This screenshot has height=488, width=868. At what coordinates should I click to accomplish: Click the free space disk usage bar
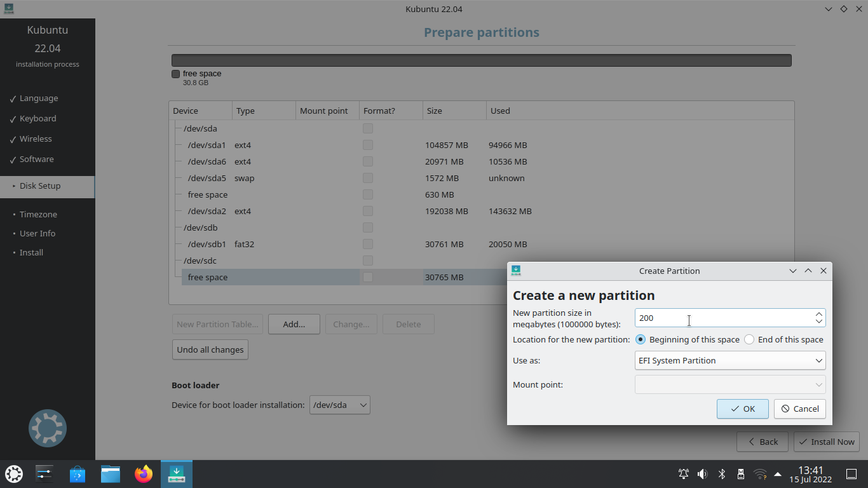pos(482,60)
